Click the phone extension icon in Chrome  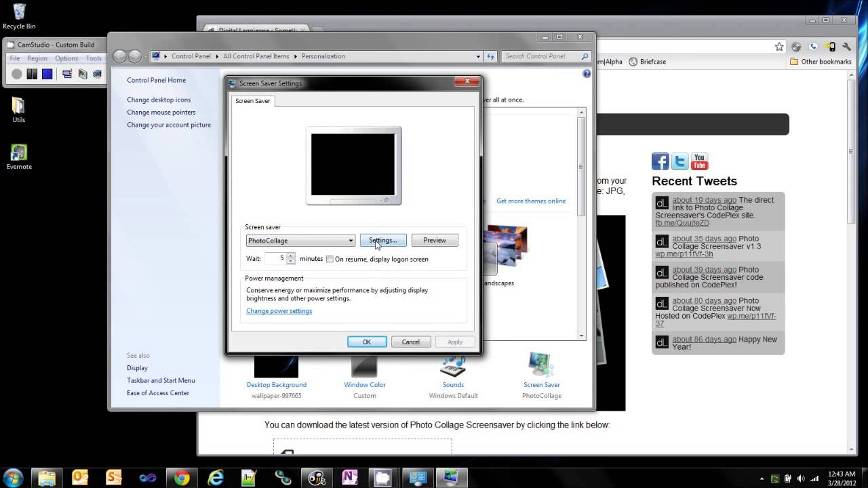click(813, 47)
